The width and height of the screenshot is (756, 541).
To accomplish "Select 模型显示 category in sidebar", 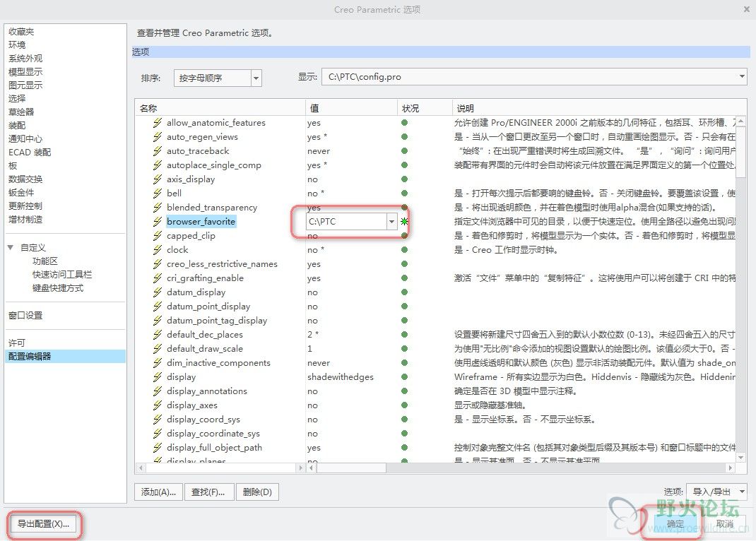I will tap(25, 72).
